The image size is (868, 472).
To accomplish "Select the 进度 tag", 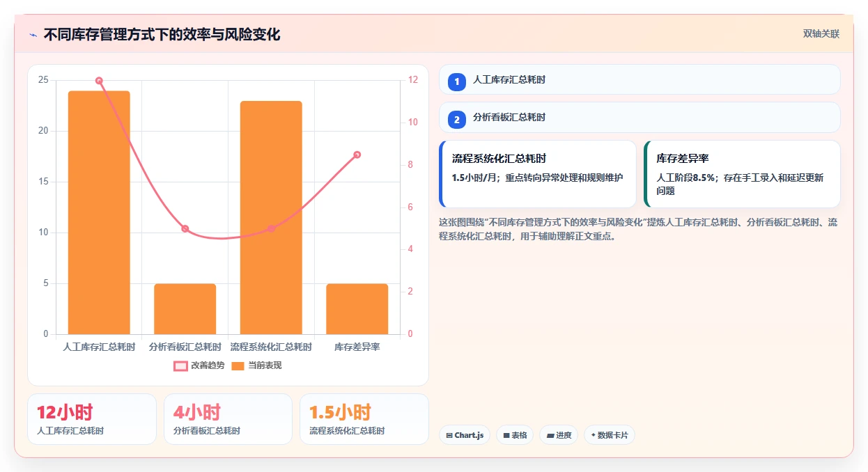I will [x=559, y=435].
